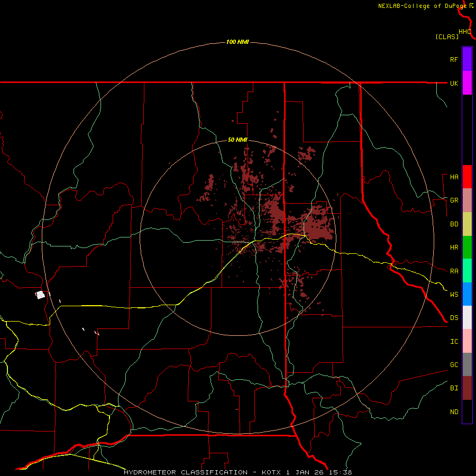
Task: Select the BI legend label
Action: (x=454, y=388)
